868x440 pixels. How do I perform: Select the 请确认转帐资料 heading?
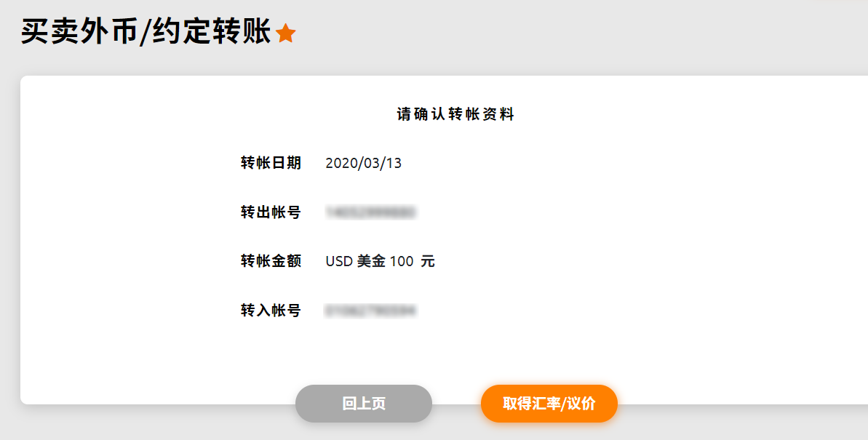click(x=455, y=114)
